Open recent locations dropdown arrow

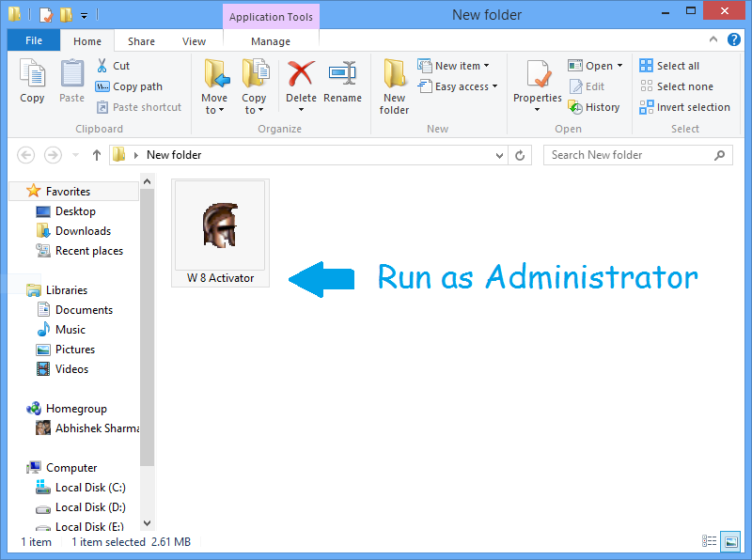75,155
